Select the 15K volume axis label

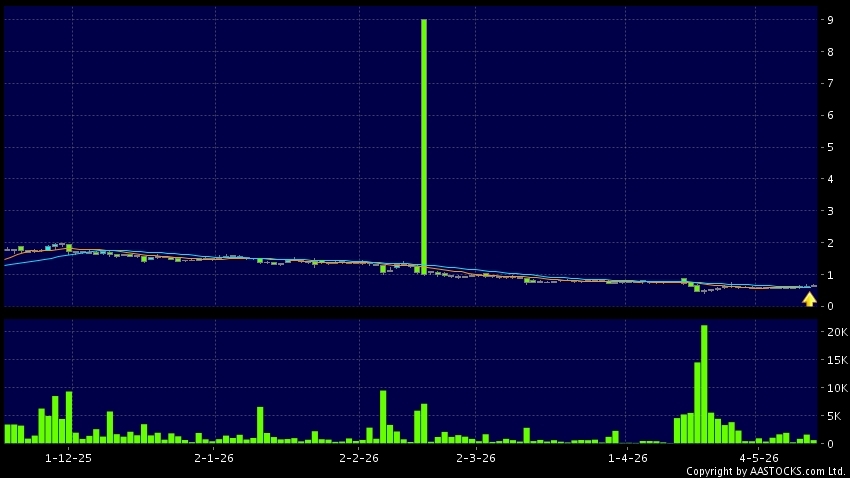(838, 360)
